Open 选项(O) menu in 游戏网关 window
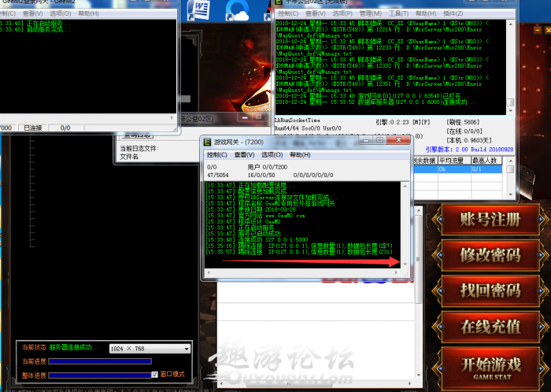The image size is (551, 392). coord(272,155)
